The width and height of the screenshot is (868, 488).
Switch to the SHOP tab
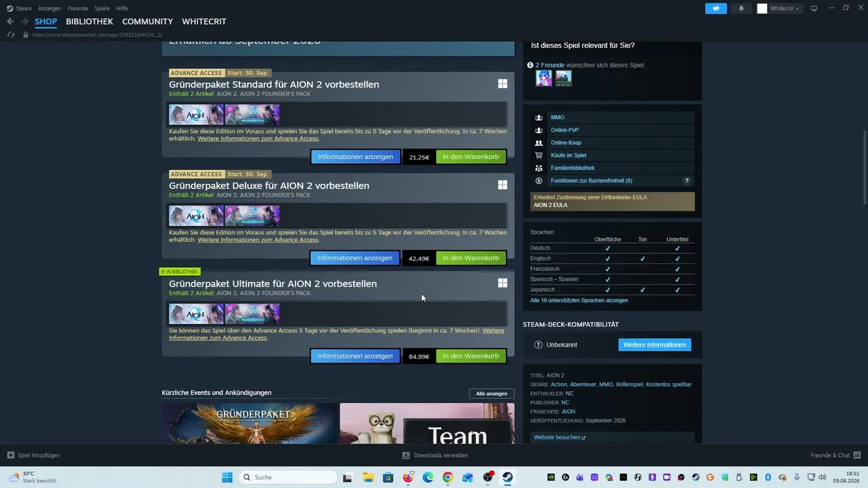[x=46, y=22]
